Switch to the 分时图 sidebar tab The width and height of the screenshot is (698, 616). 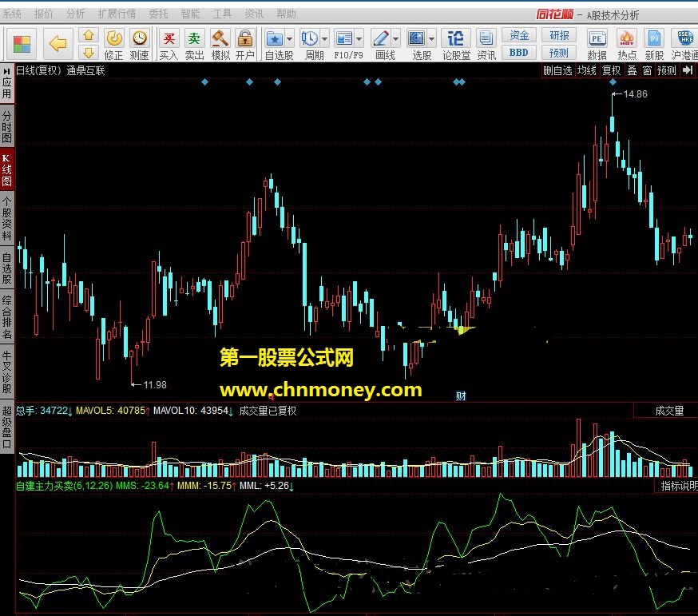click(6, 126)
